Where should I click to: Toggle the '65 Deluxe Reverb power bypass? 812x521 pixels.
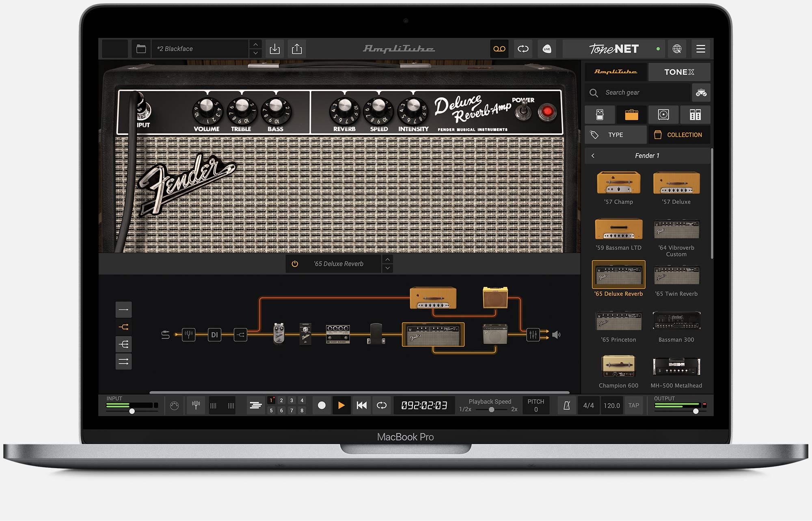pyautogui.click(x=295, y=264)
